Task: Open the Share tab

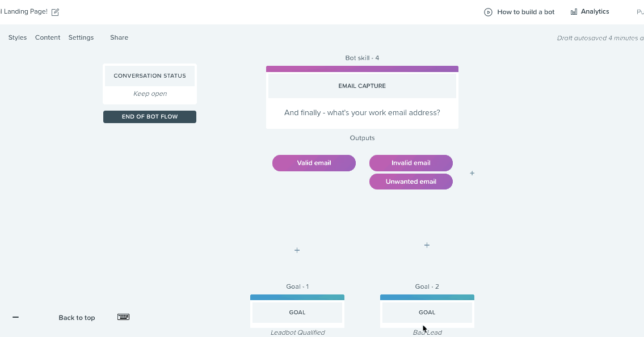Action: [x=119, y=37]
